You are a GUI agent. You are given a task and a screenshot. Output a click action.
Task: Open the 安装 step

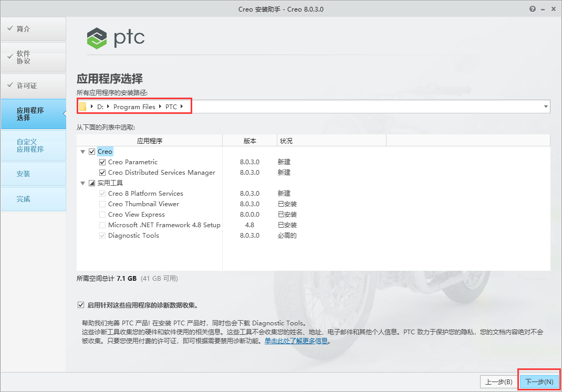(33, 174)
